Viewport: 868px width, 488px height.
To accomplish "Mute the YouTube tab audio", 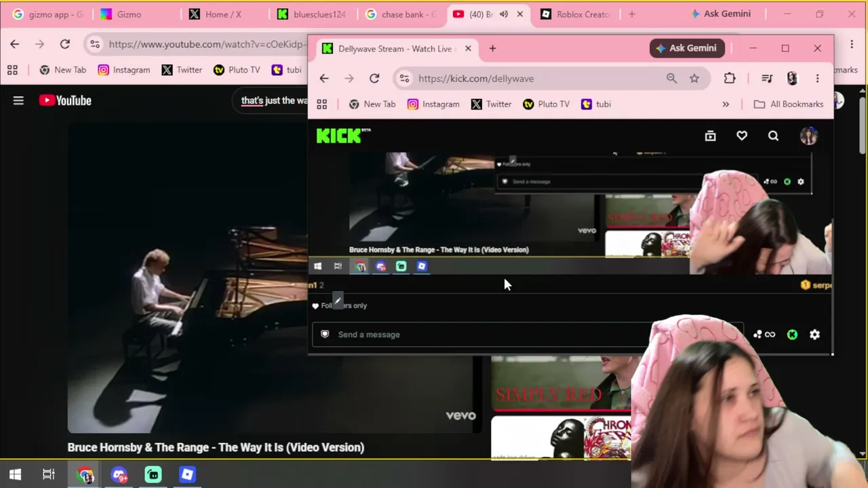I will coord(504,14).
